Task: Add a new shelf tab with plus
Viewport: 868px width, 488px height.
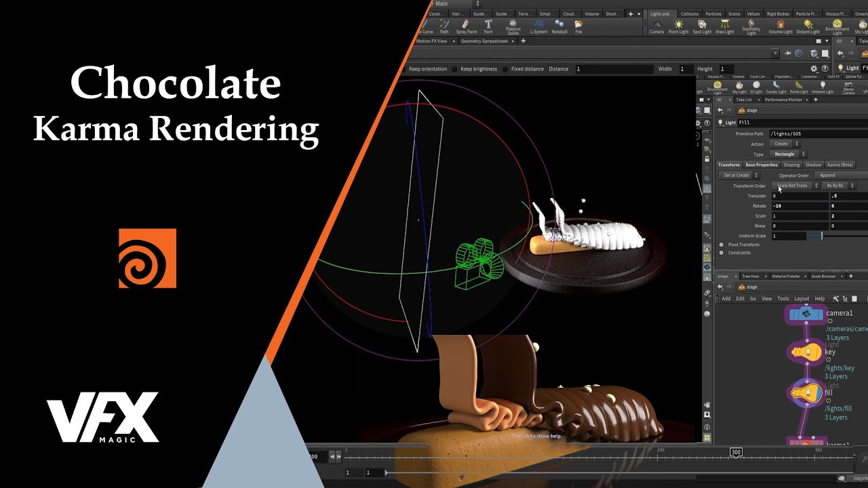Action: point(631,14)
